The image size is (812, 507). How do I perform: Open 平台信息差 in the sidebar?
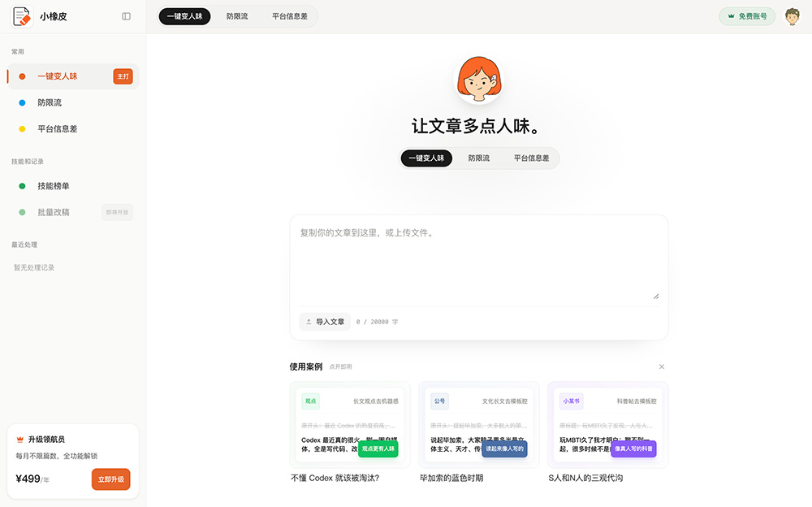[73, 129]
